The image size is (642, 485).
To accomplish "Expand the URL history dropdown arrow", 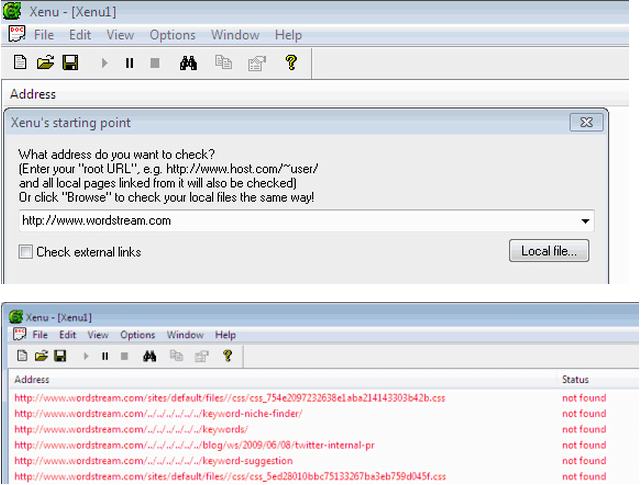I will click(x=585, y=221).
